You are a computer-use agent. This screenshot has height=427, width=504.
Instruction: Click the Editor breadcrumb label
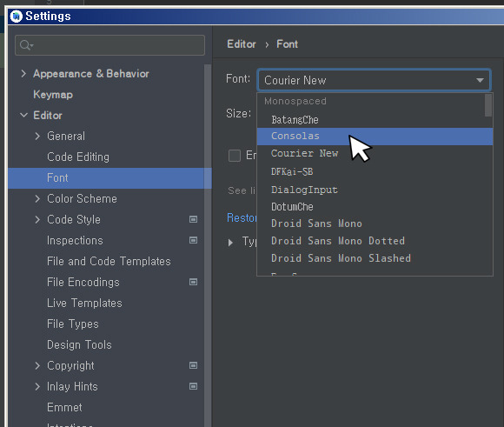tap(242, 44)
